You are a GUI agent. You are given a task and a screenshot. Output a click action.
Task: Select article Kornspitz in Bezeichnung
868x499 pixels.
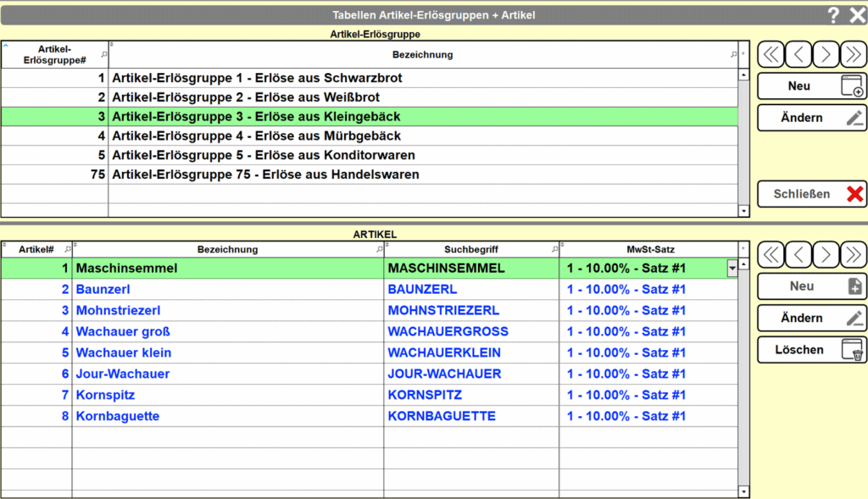pyautogui.click(x=227, y=395)
